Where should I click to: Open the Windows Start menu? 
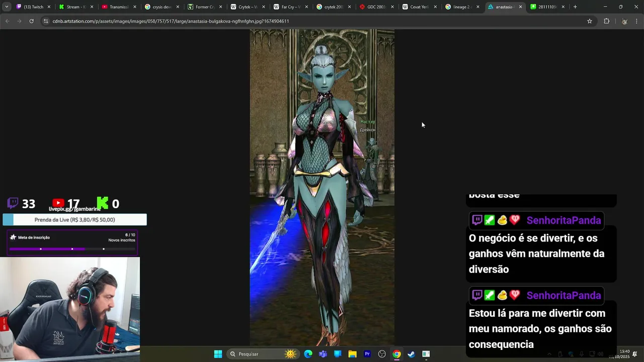point(218,354)
